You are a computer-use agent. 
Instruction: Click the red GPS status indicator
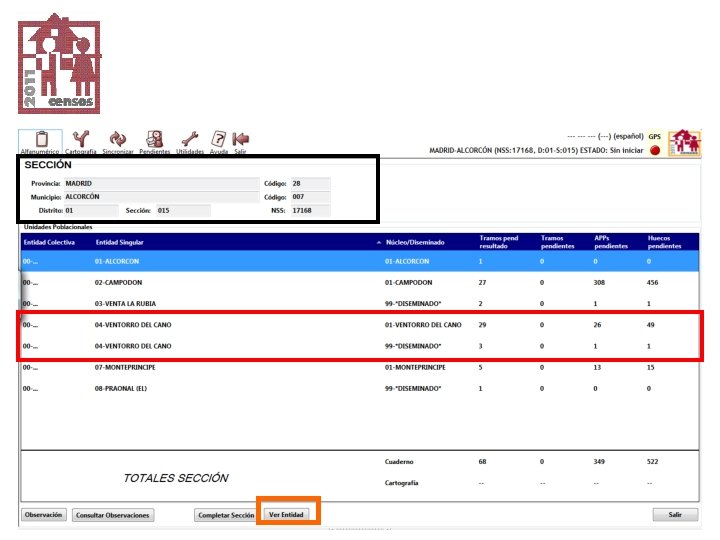655,150
